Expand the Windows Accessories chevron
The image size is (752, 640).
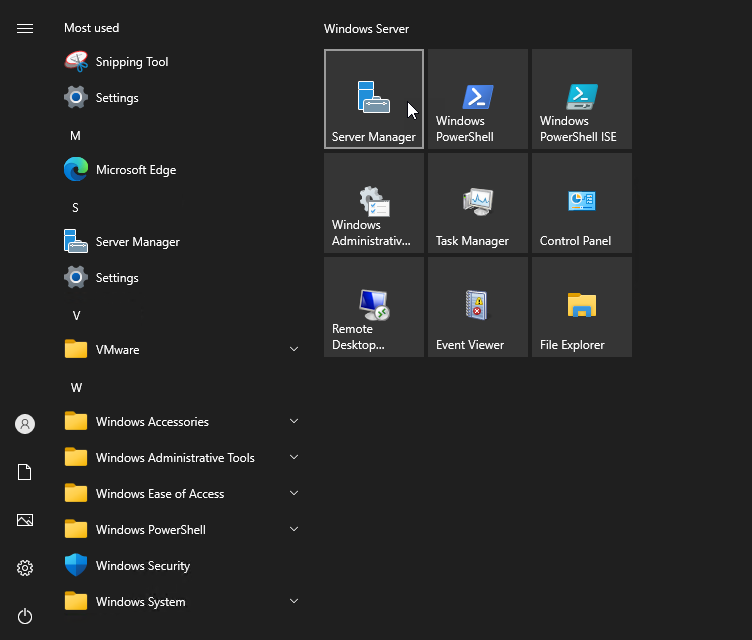pyautogui.click(x=294, y=421)
